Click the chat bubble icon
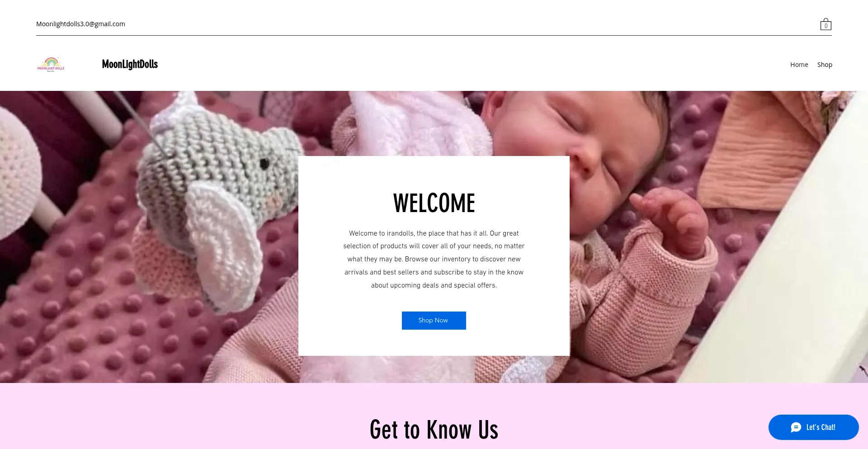This screenshot has height=449, width=868. 796,427
